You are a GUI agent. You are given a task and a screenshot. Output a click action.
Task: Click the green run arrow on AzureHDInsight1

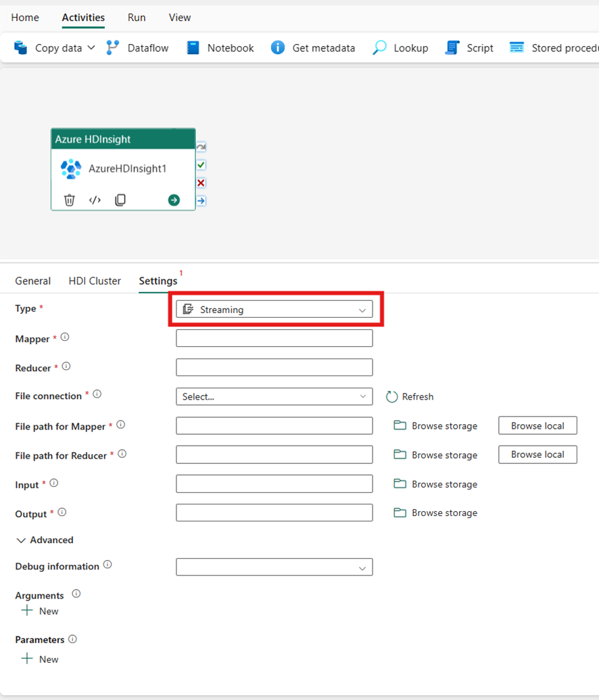(174, 200)
